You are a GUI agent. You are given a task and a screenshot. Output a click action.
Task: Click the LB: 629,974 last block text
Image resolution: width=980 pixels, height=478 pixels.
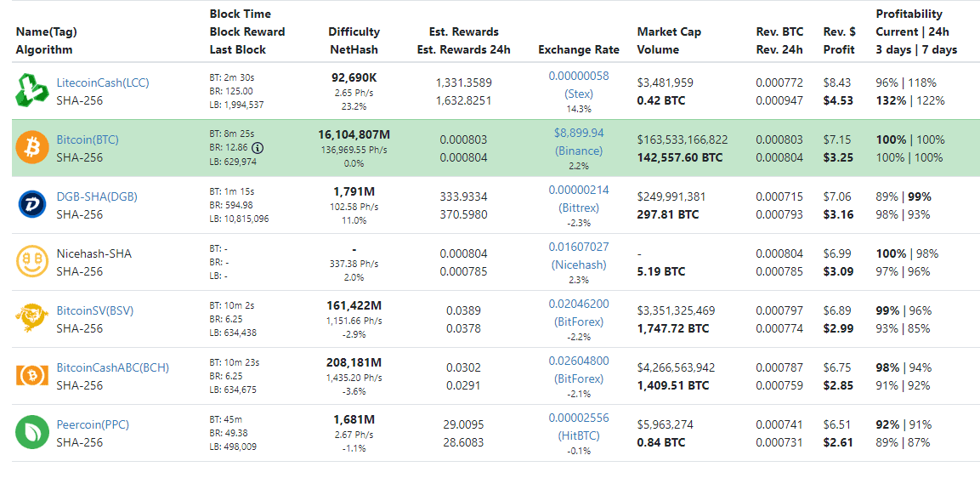tap(233, 162)
